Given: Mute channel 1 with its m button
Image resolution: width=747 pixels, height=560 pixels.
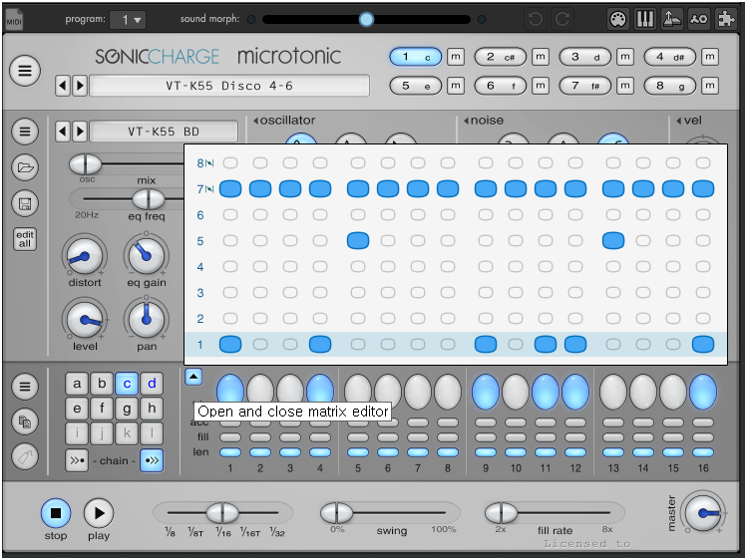Looking at the screenshot, I should (456, 57).
